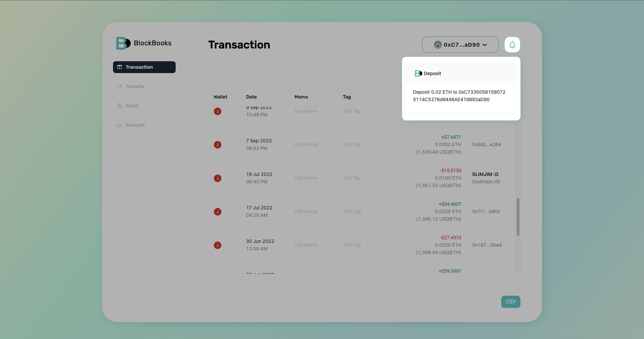The width and height of the screenshot is (644, 339).
Task: Click the BlockBooks logo icon
Action: tap(123, 43)
